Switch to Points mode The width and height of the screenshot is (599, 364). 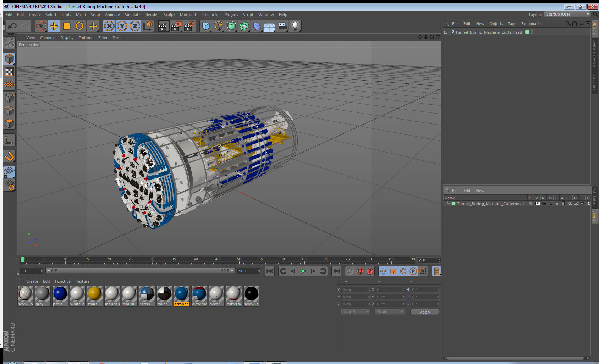[9, 98]
